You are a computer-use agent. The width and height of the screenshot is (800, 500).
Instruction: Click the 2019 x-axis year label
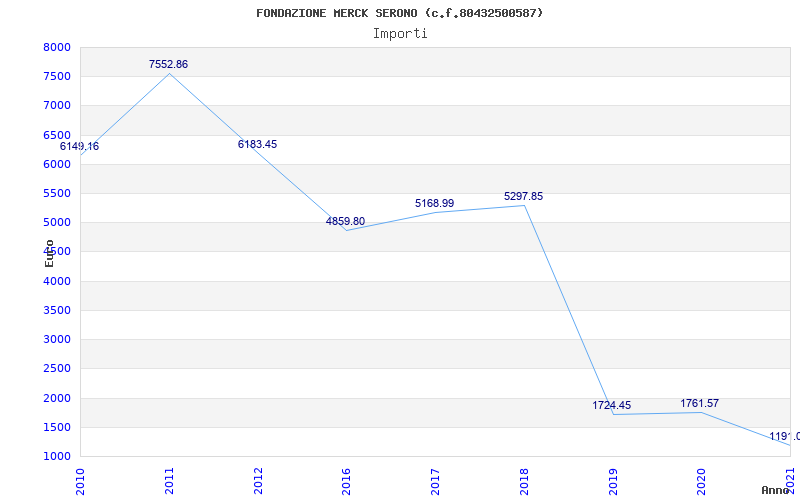point(613,481)
